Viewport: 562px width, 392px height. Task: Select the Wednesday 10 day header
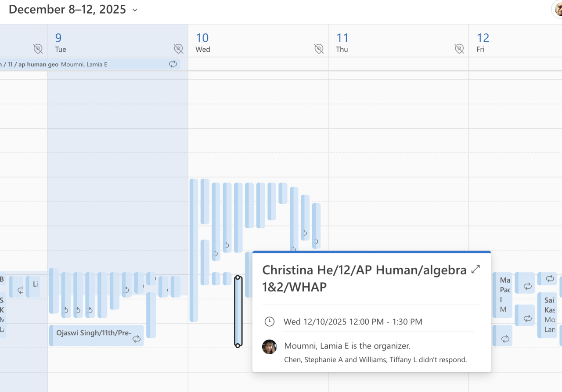tap(202, 42)
